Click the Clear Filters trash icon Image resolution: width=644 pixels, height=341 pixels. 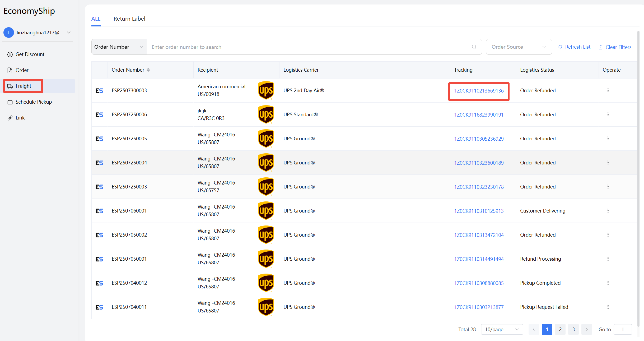[x=600, y=47]
